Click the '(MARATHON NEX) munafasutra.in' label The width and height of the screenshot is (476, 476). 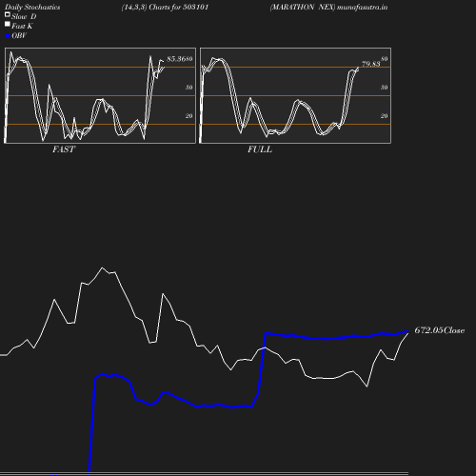tap(328, 8)
